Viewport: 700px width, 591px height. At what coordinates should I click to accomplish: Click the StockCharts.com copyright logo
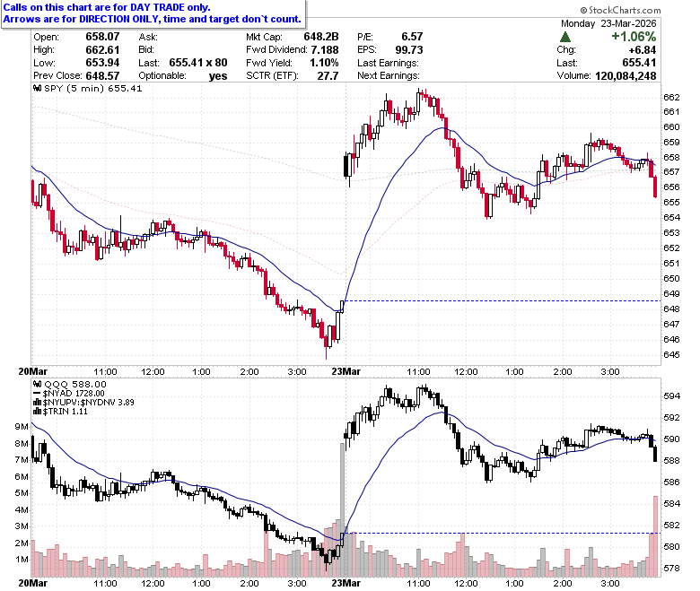(x=620, y=10)
